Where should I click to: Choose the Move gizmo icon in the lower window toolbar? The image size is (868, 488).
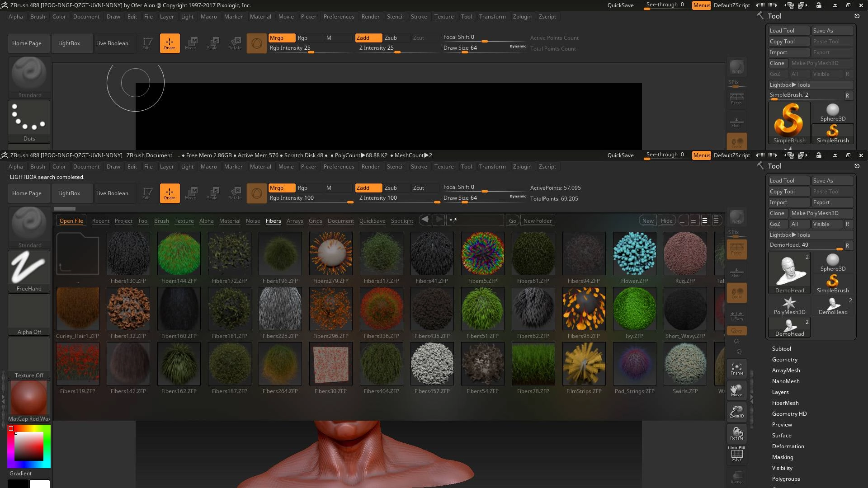coord(191,193)
